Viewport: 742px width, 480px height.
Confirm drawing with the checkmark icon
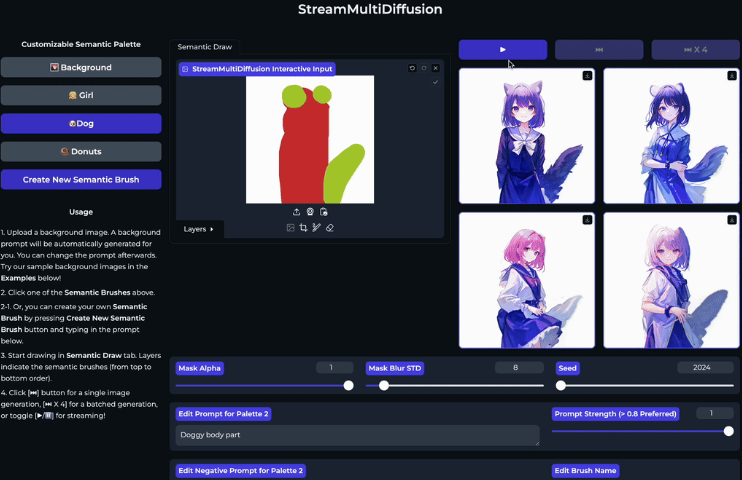(x=435, y=82)
